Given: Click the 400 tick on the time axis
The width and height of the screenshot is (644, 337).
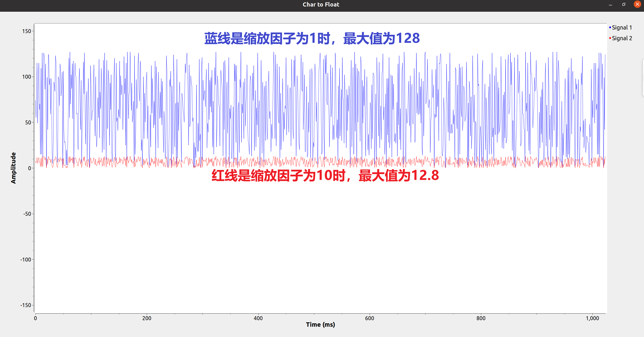Looking at the screenshot, I should pos(259,318).
